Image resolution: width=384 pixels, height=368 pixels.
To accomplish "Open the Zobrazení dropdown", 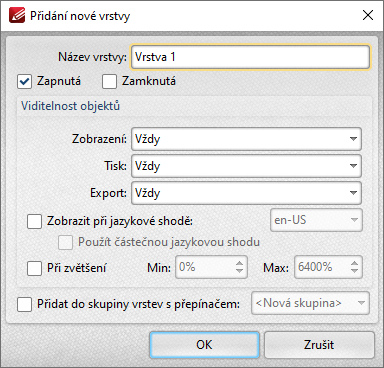I will pos(246,139).
